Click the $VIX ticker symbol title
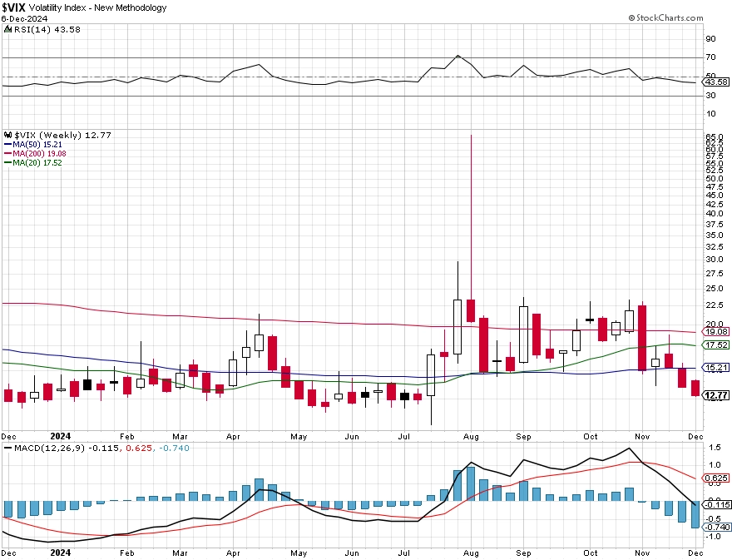Viewport: 732px width, 560px height. (13, 7)
